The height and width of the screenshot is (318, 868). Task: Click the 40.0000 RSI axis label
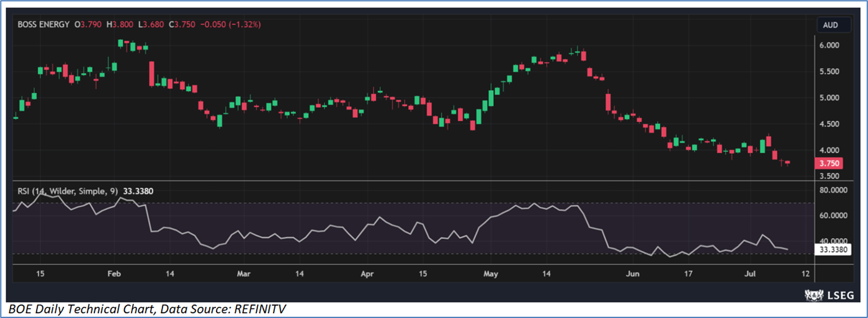[x=834, y=241]
